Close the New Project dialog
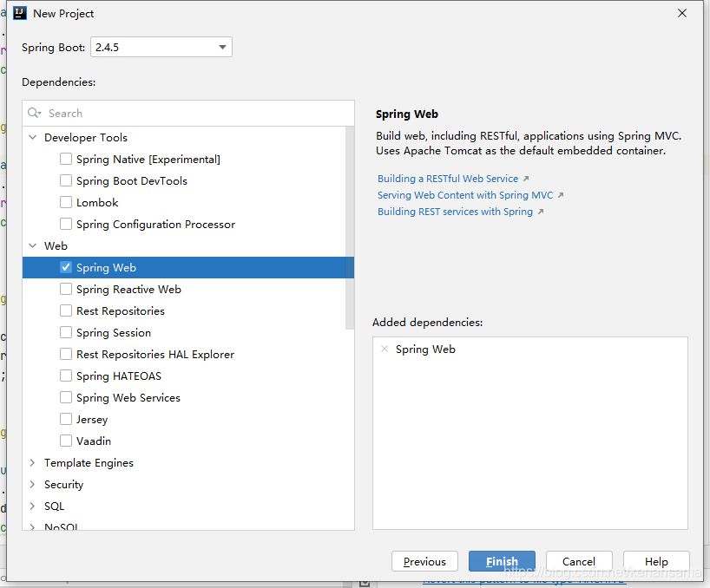 click(682, 13)
